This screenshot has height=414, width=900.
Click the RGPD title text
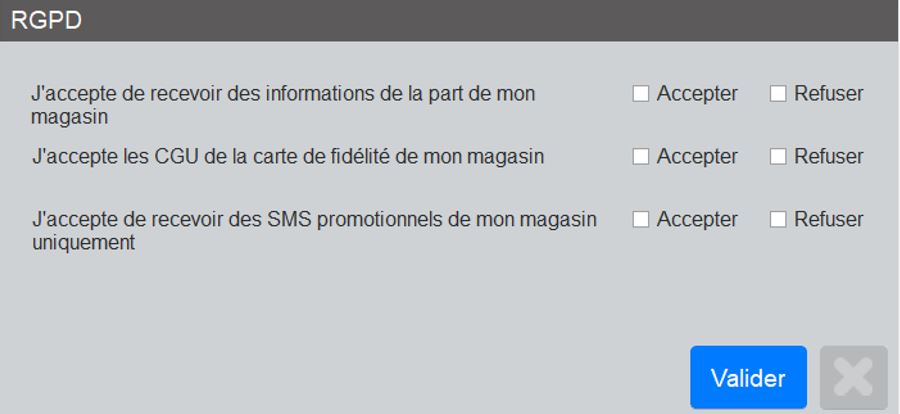coord(46,21)
